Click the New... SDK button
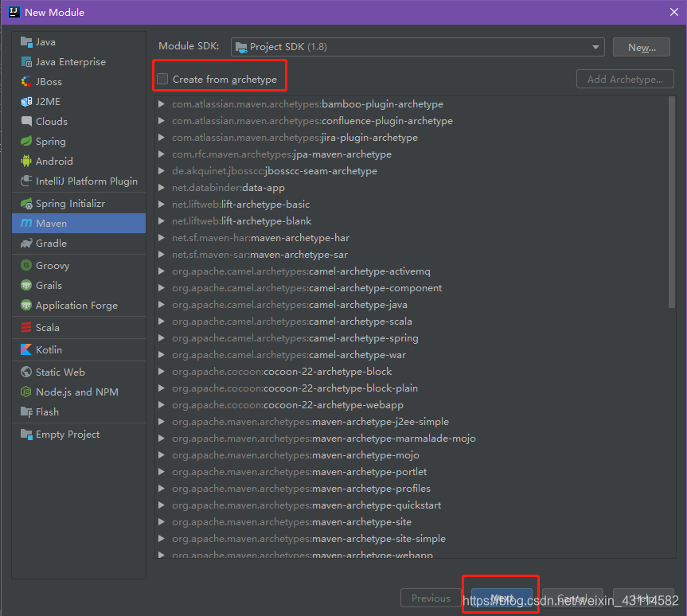 (x=642, y=47)
